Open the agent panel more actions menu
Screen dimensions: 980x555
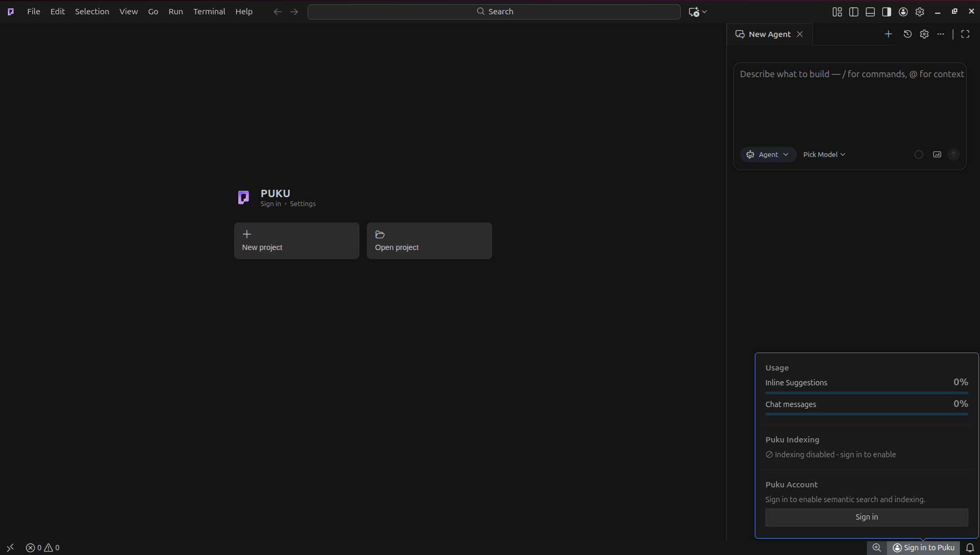(x=941, y=34)
